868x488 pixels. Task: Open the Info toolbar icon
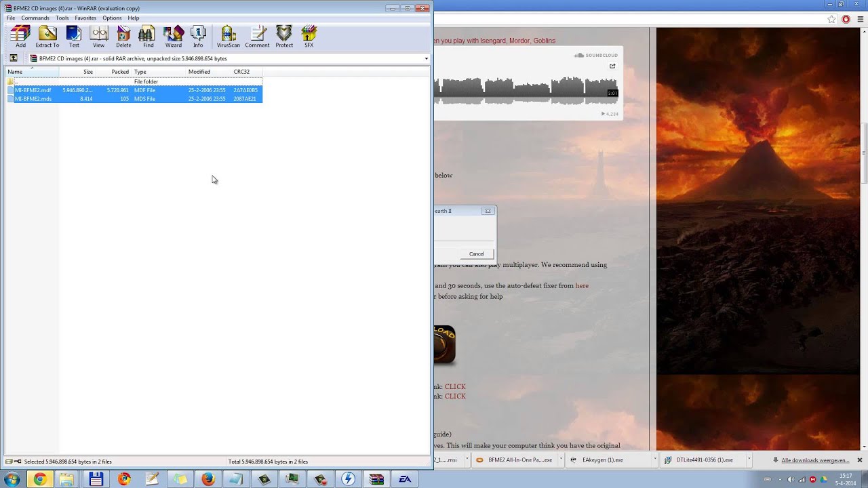(x=198, y=37)
